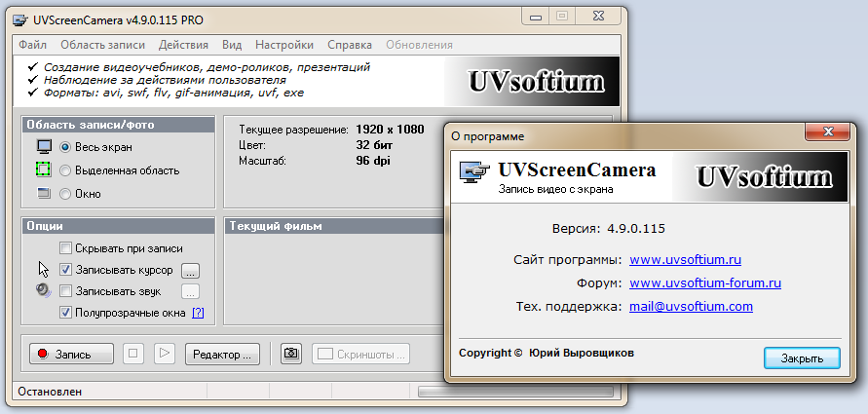868x414 pixels.
Task: Select the Выделенная область radio option
Action: (65, 171)
